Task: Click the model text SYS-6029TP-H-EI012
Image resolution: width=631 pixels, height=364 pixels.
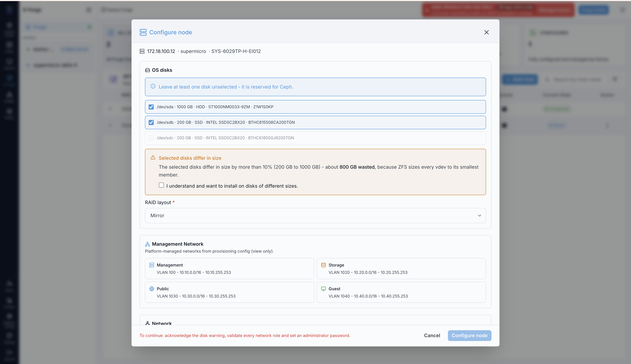Action: point(236,51)
